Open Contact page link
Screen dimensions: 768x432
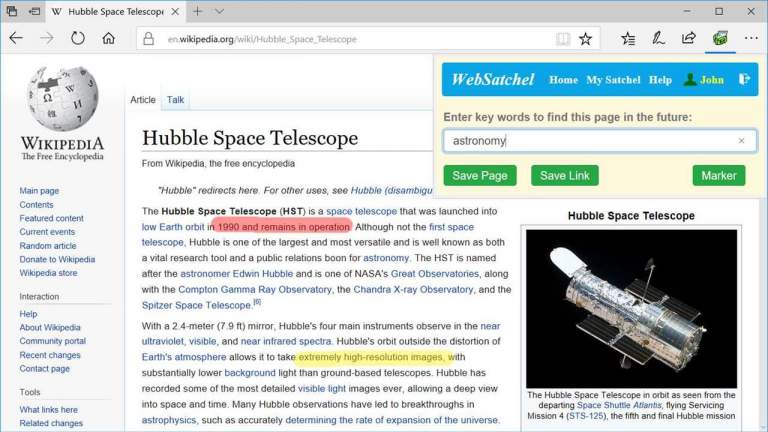[45, 369]
